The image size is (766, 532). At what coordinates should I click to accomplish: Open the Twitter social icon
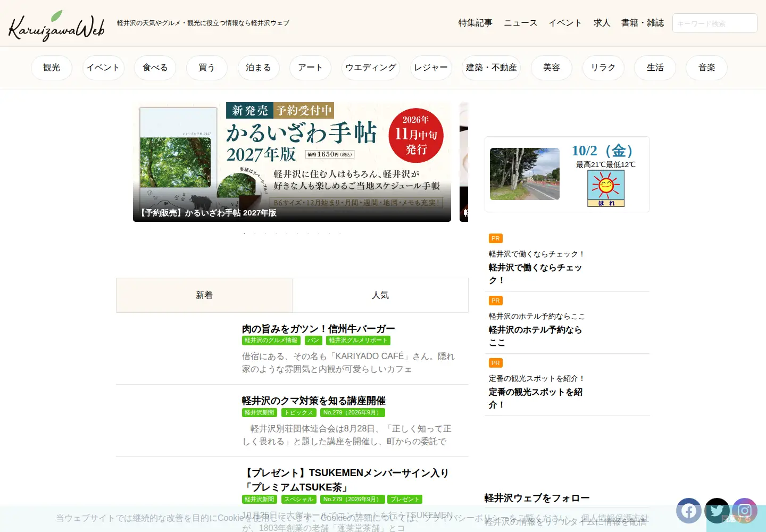(717, 511)
